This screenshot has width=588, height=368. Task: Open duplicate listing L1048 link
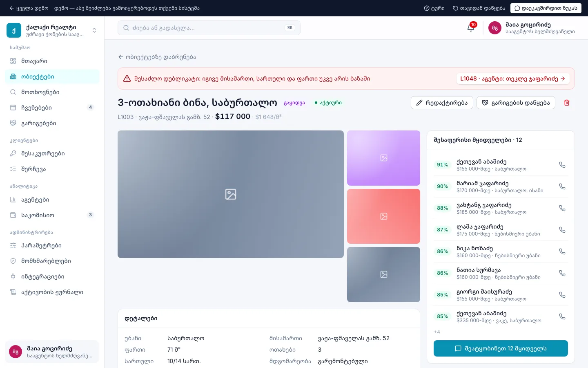pos(512,79)
